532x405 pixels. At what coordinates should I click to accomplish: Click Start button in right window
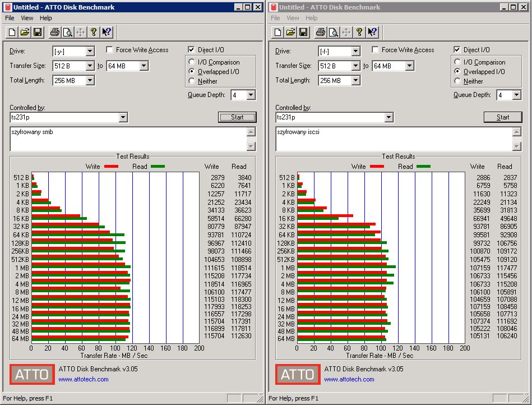[x=503, y=117]
